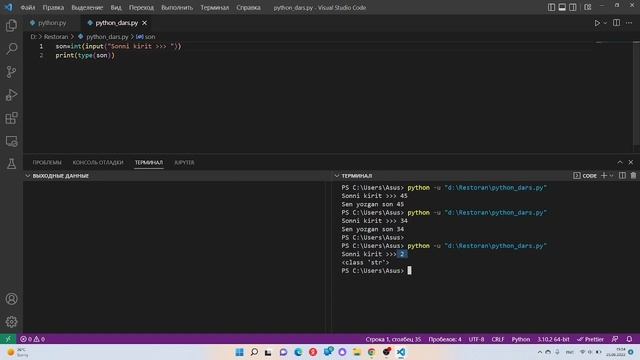
Task: Select 3.10.2 64-bit interpreter
Action: (553, 339)
